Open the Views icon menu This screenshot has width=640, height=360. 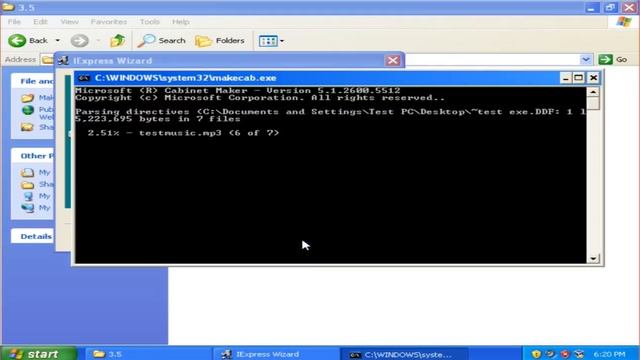271,40
